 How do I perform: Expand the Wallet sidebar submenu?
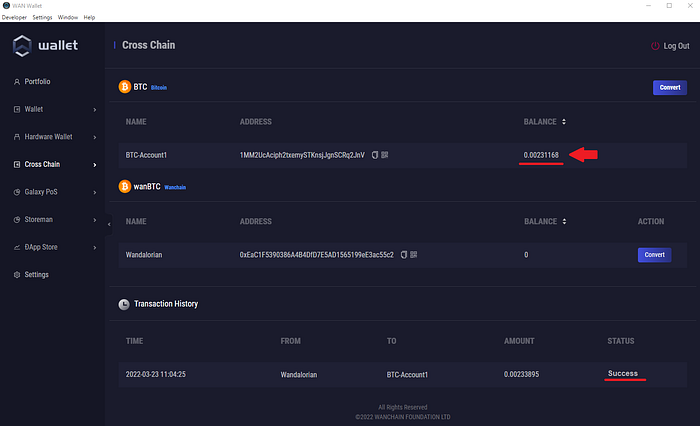click(x=95, y=109)
